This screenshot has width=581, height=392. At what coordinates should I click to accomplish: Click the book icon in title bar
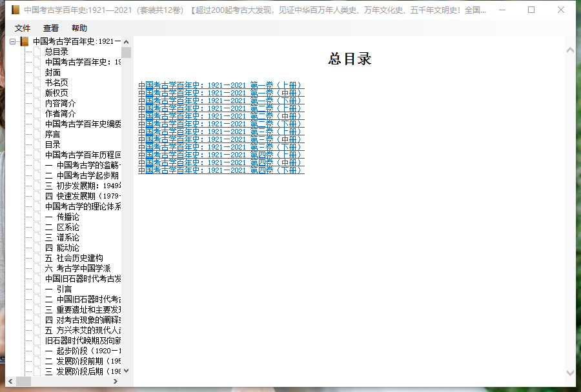tap(15, 10)
